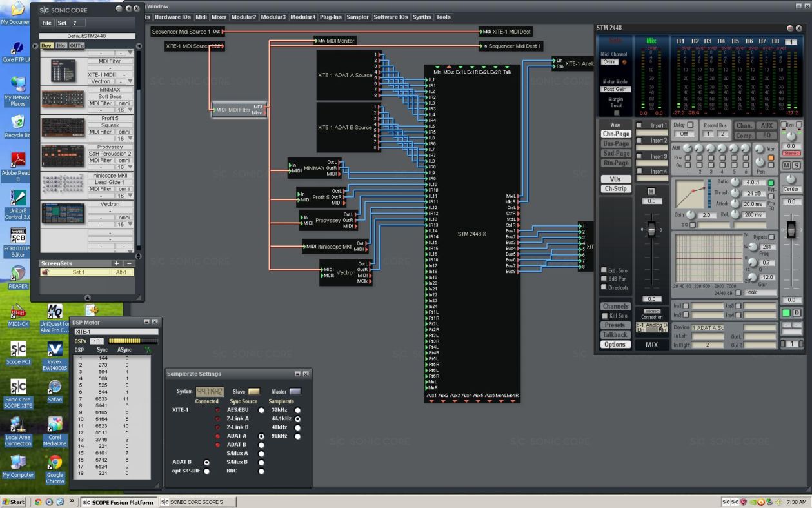Open the Mixer menu

pyautogui.click(x=219, y=17)
